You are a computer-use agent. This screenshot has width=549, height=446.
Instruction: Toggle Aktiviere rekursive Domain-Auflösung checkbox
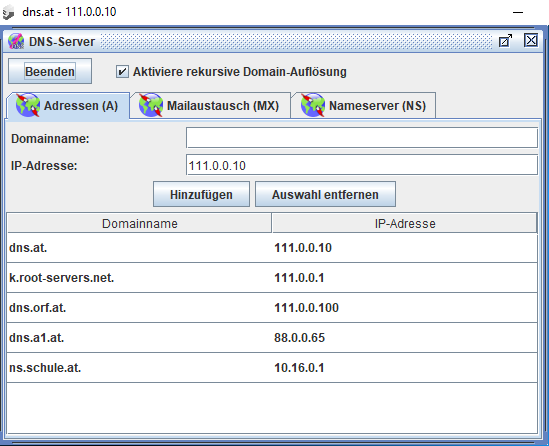(122, 71)
